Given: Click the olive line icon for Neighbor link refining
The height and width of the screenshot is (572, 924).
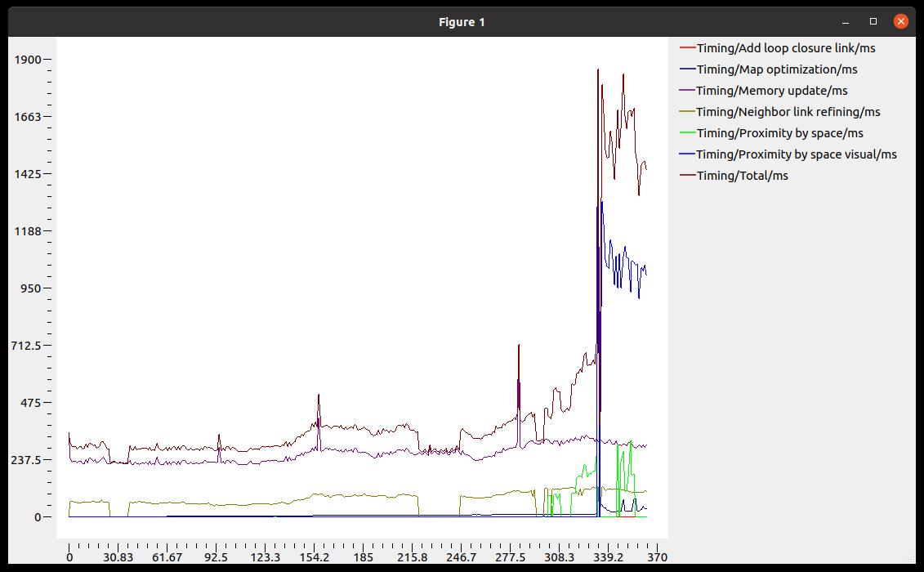Looking at the screenshot, I should (687, 112).
